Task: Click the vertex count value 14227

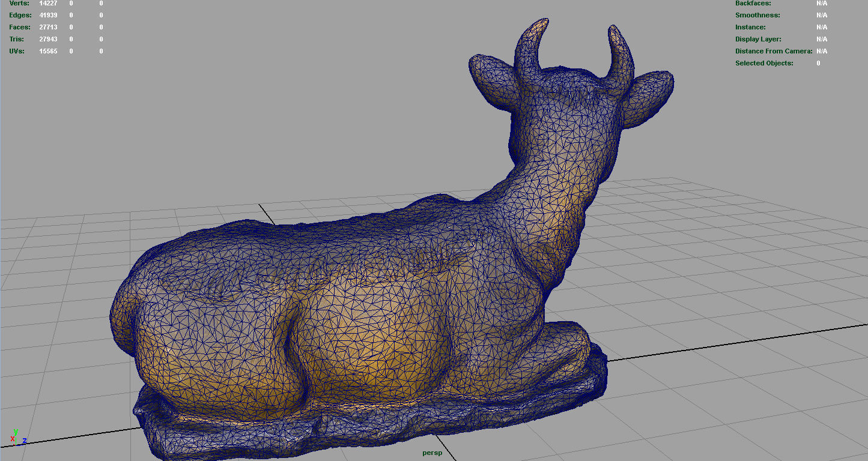Action: pyautogui.click(x=48, y=3)
